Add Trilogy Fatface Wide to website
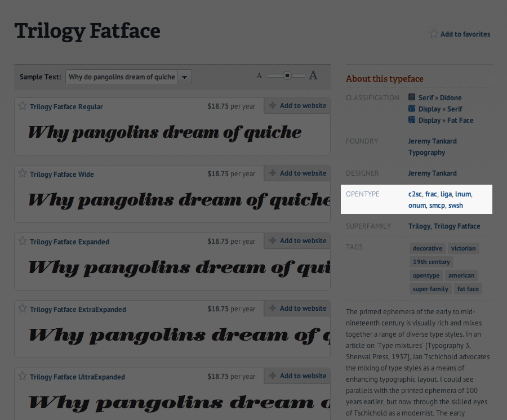This screenshot has width=507, height=420. (x=297, y=173)
